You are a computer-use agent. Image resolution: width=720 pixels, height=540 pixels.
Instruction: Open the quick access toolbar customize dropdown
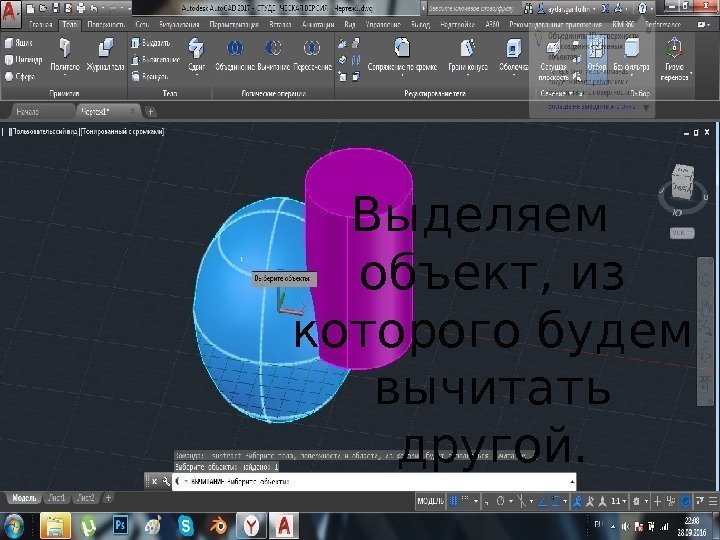[129, 8]
